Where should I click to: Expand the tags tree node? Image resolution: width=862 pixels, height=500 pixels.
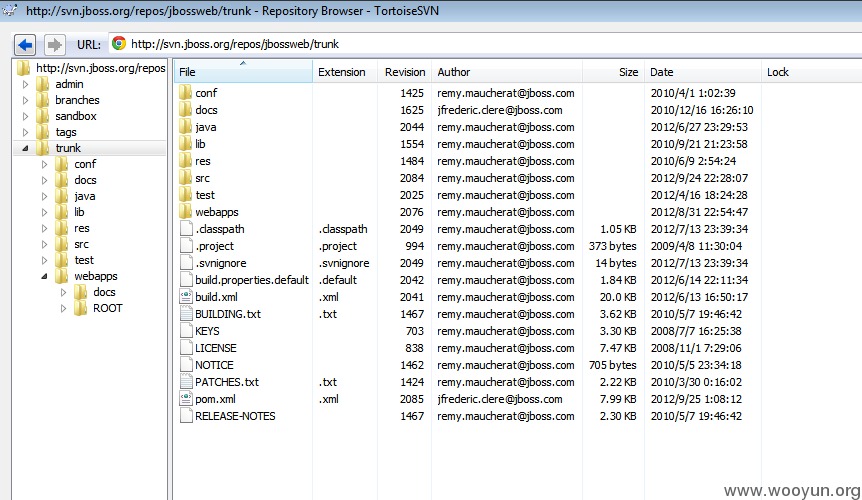[x=25, y=132]
